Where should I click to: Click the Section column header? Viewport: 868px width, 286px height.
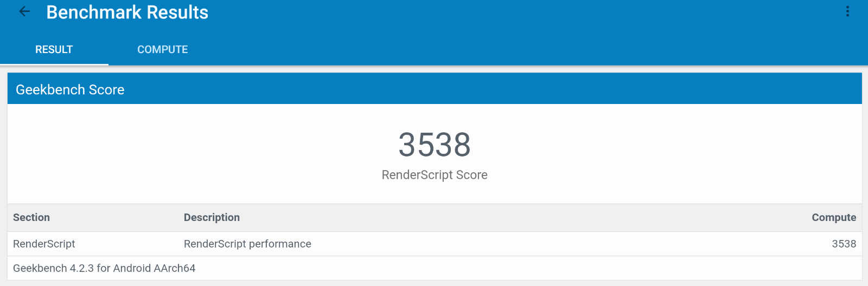(31, 217)
